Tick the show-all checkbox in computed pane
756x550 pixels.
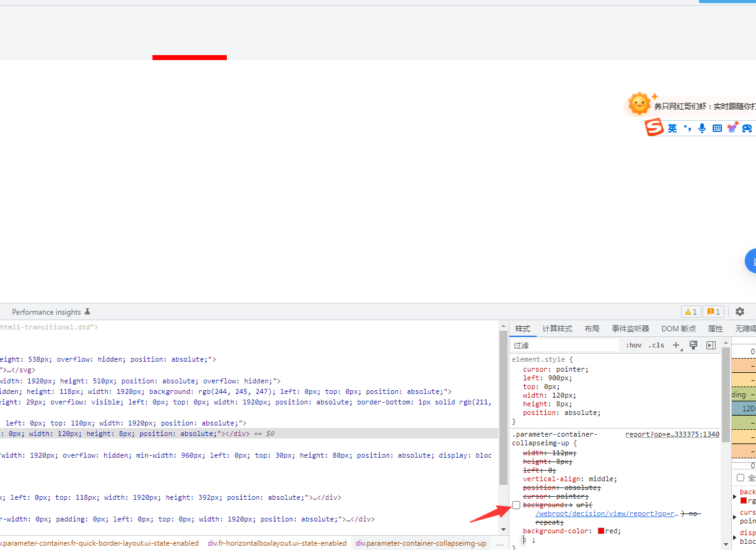click(741, 478)
